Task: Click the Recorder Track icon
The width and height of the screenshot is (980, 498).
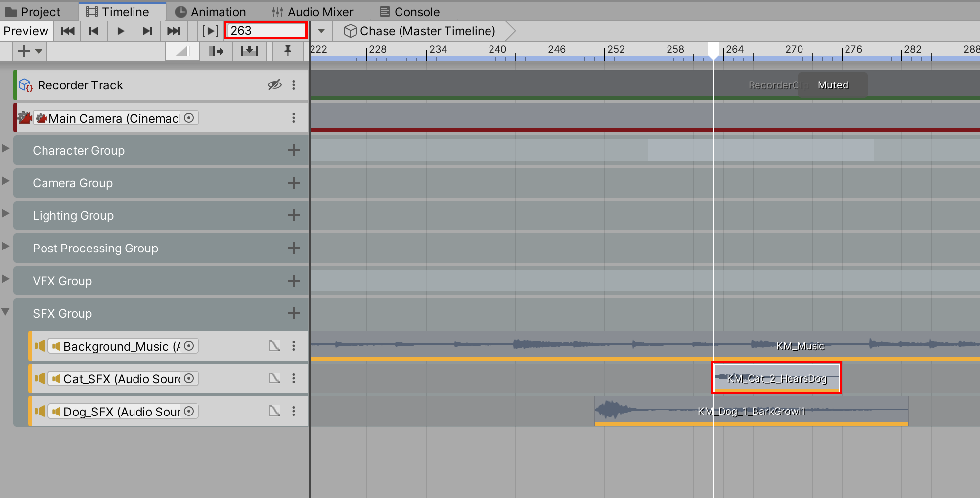Action: 25,85
